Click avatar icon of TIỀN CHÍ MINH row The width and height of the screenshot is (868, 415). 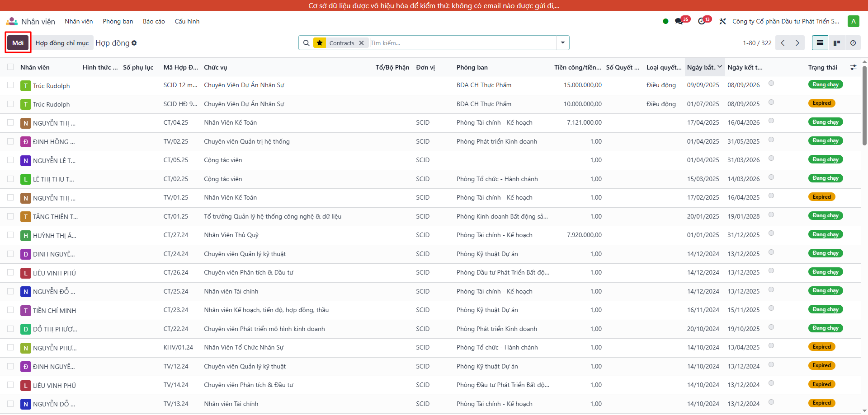tap(26, 311)
